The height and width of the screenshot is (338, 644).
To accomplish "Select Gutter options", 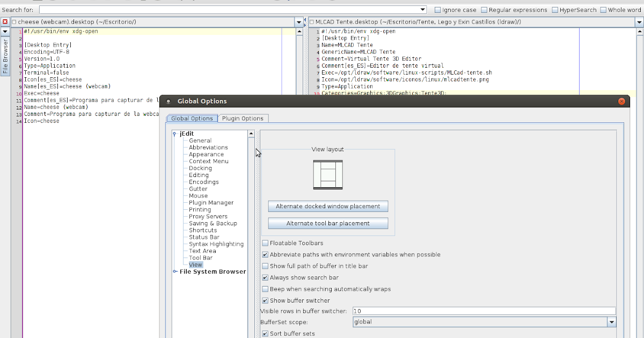I will tap(198, 189).
